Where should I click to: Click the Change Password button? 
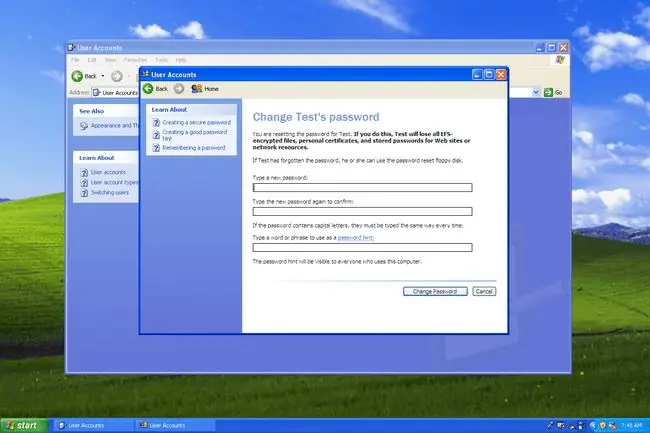(x=435, y=291)
